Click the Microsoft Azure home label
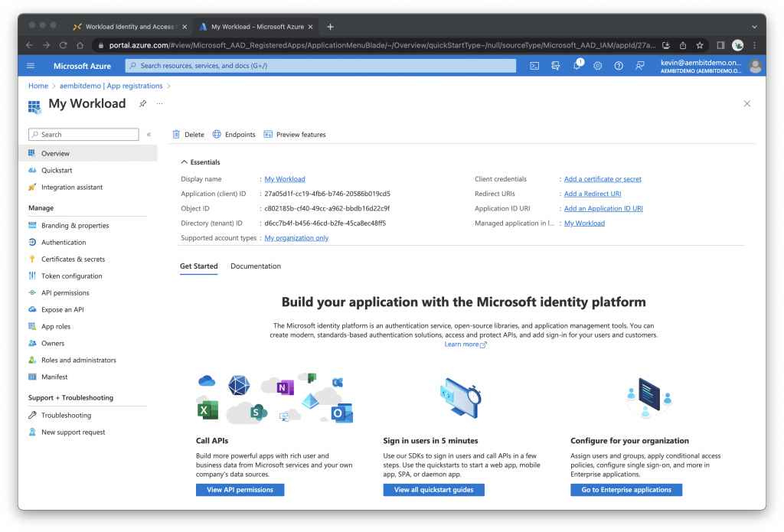The image size is (784, 532). click(82, 66)
